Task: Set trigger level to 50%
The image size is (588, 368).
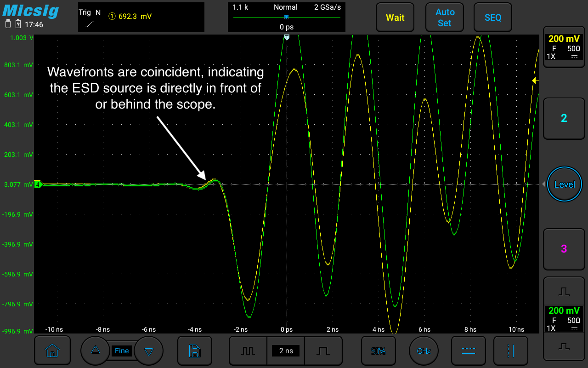Action: tap(379, 351)
